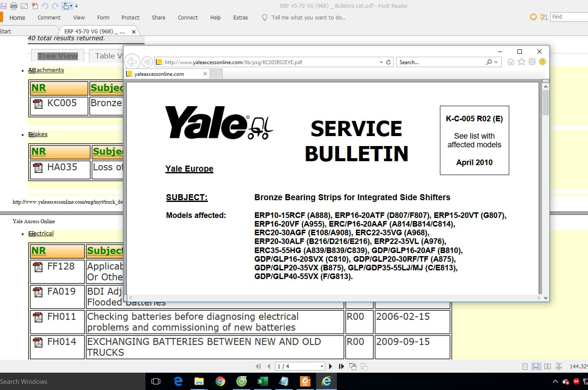This screenshot has height=390, width=588.
Task: Open Google Chrome from the taskbar
Action: 220,381
